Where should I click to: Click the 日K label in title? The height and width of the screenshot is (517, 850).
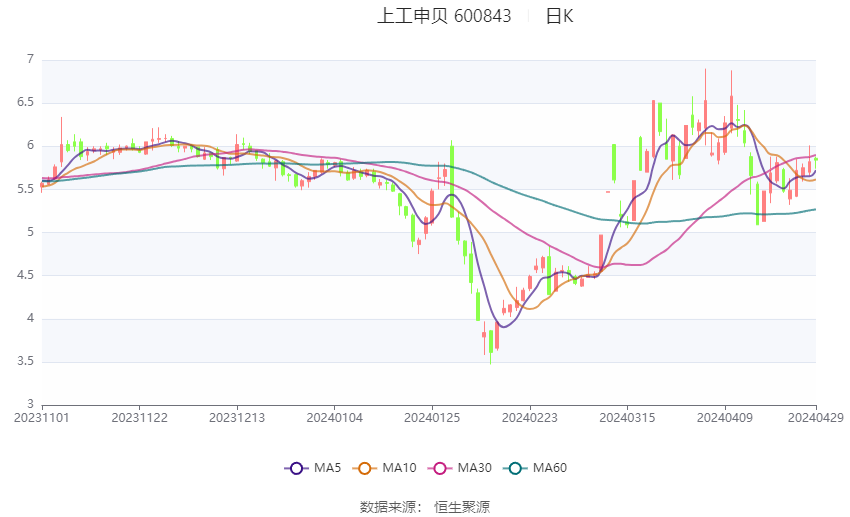click(x=559, y=16)
